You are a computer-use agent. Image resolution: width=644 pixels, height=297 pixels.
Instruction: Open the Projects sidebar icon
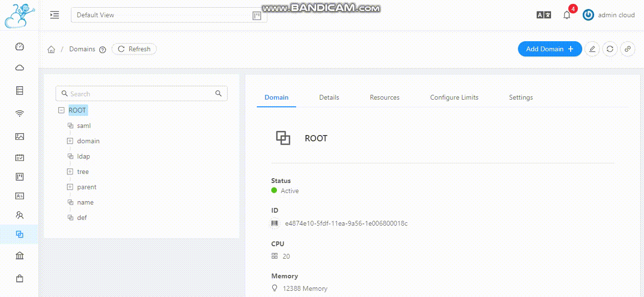pos(20,177)
